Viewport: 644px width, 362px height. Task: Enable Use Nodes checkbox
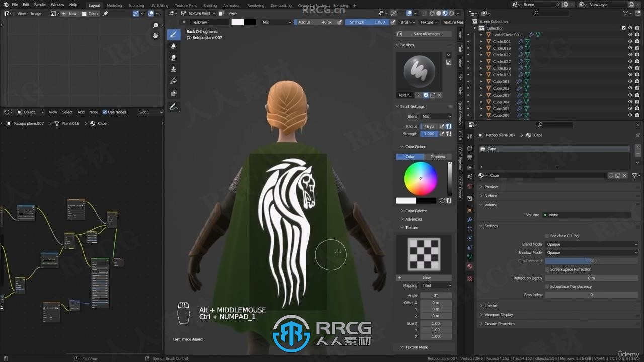coord(105,112)
